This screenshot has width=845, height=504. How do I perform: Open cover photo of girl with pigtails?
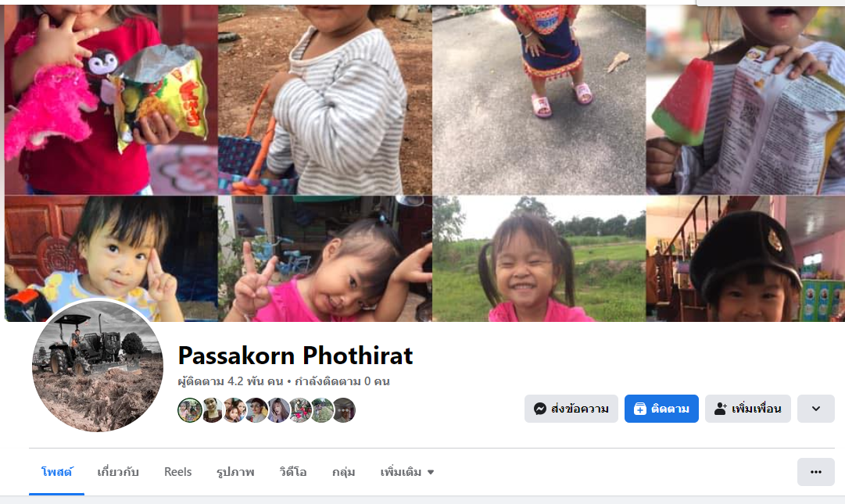pyautogui.click(x=539, y=259)
